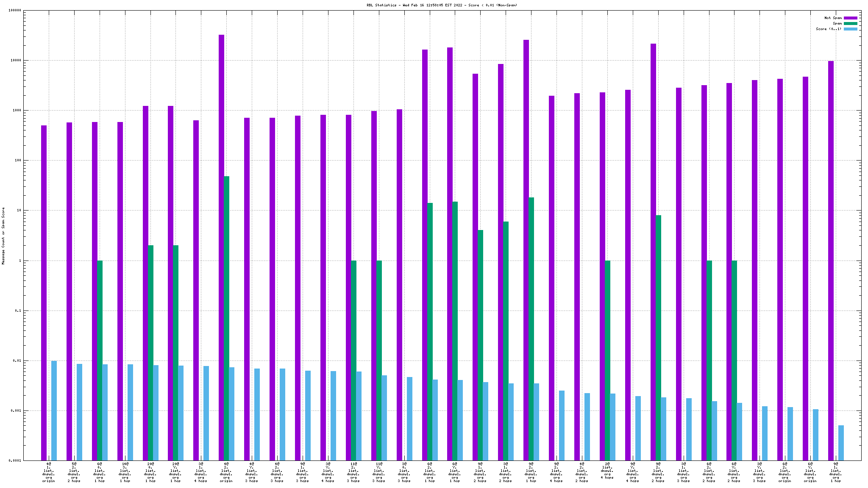Click the 100000 y-axis tick label
The width and height of the screenshot is (868, 488).
pyautogui.click(x=15, y=11)
